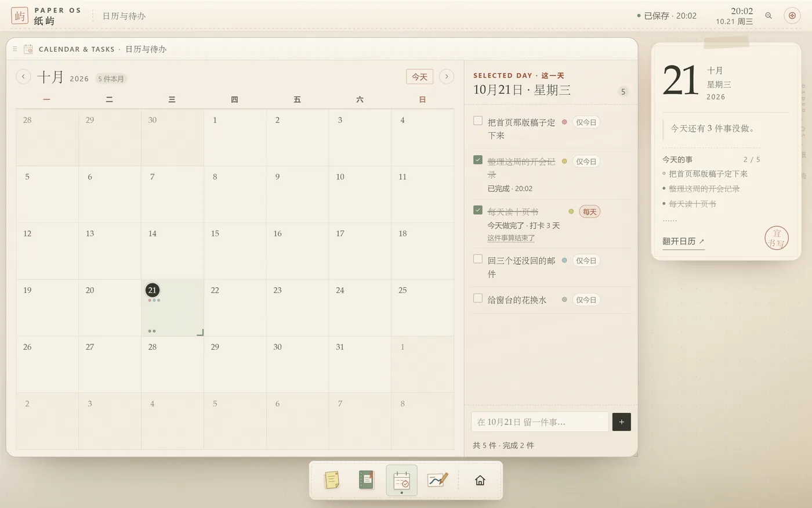The width and height of the screenshot is (812, 508).
Task: Select October 1 in calendar
Action: 235,138
